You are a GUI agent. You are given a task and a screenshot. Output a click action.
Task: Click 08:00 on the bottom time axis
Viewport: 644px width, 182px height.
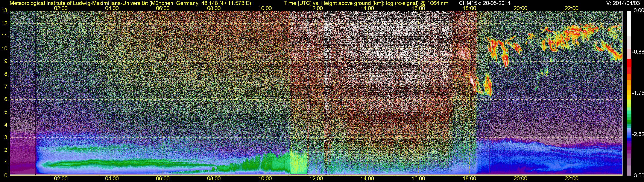click(214, 179)
